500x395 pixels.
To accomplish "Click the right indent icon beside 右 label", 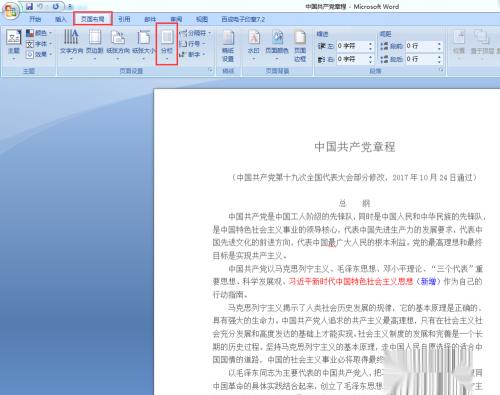I will [x=321, y=59].
